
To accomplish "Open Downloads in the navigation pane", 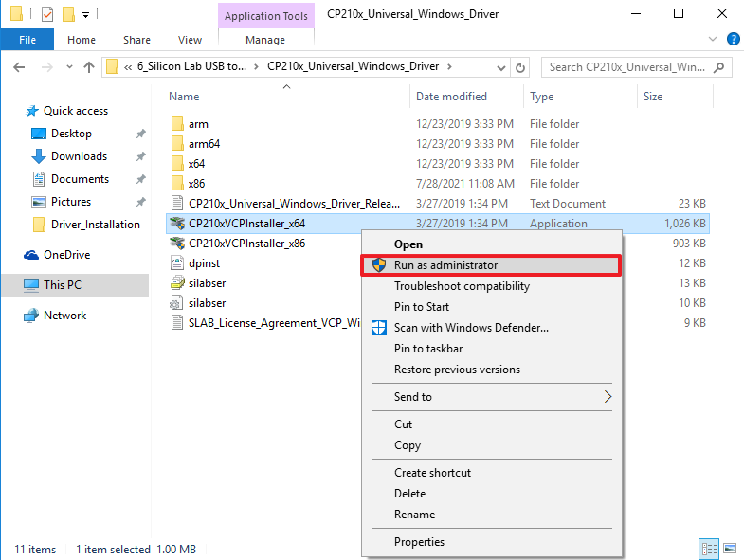I will (79, 156).
